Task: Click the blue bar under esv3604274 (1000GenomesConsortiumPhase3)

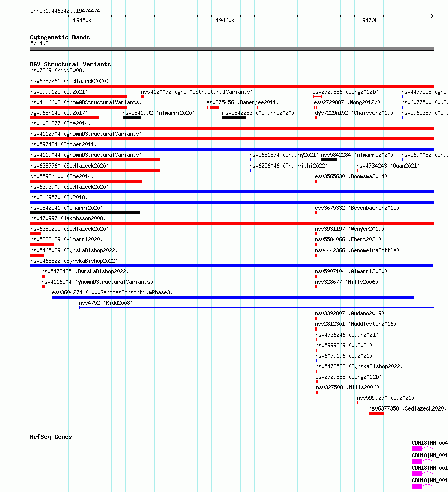Action: pyautogui.click(x=233, y=297)
